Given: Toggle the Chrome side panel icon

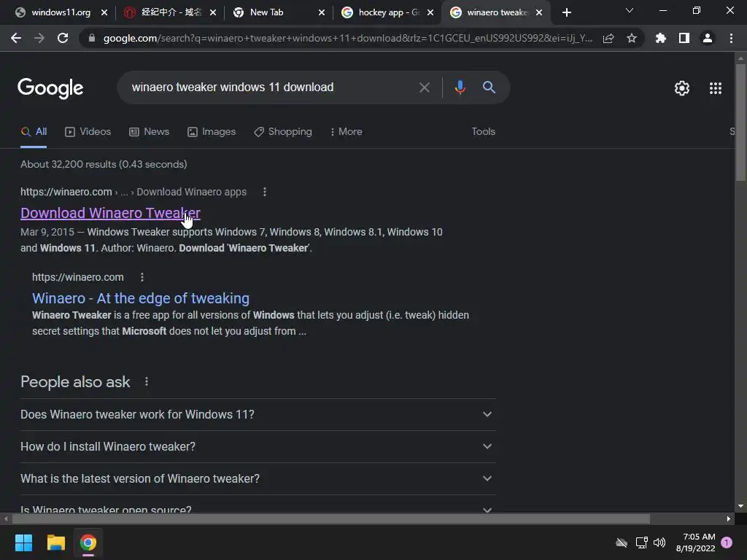Looking at the screenshot, I should coord(684,38).
